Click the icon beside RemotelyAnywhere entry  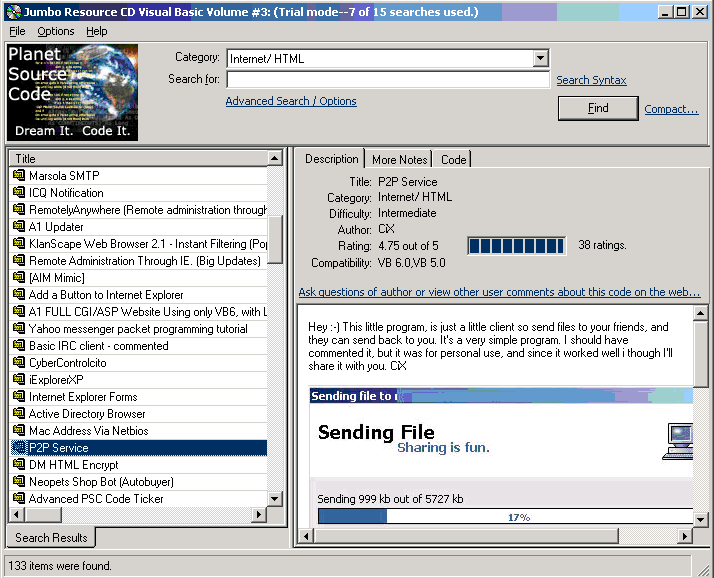[x=19, y=209]
